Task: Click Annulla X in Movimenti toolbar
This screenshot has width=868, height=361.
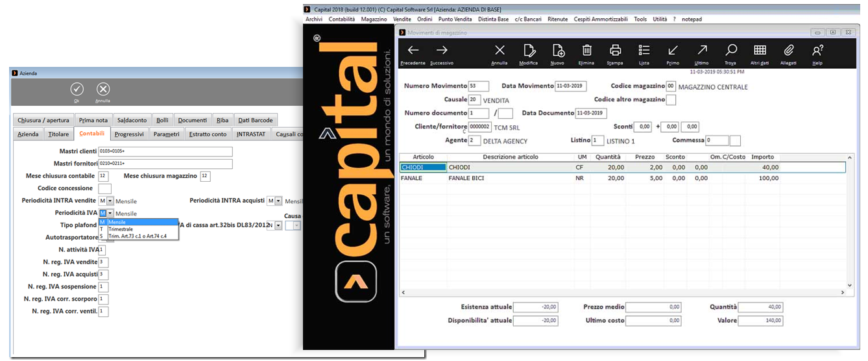Action: [500, 50]
